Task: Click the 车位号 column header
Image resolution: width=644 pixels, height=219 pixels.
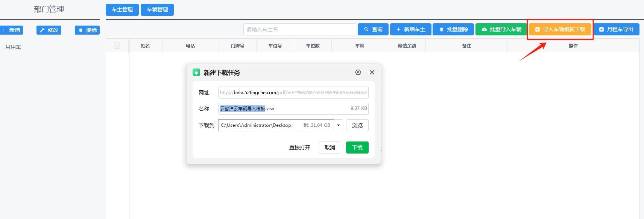Action: (275, 46)
